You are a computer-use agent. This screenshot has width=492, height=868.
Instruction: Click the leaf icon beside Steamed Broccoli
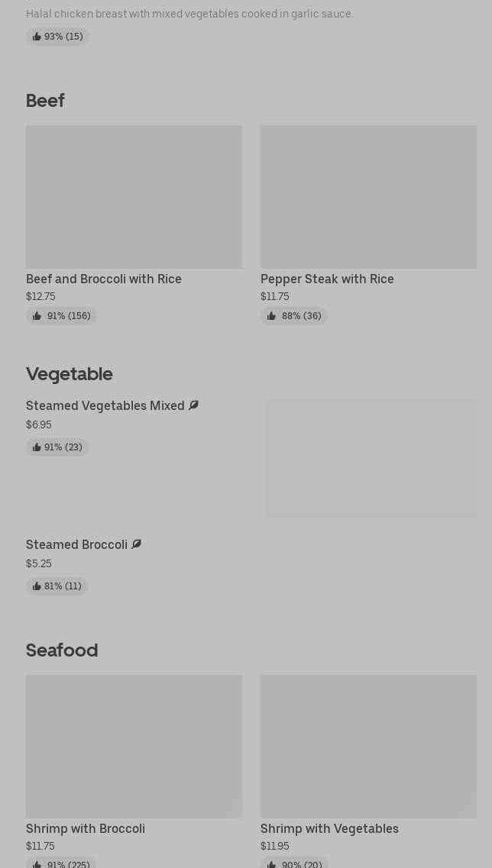tap(136, 544)
